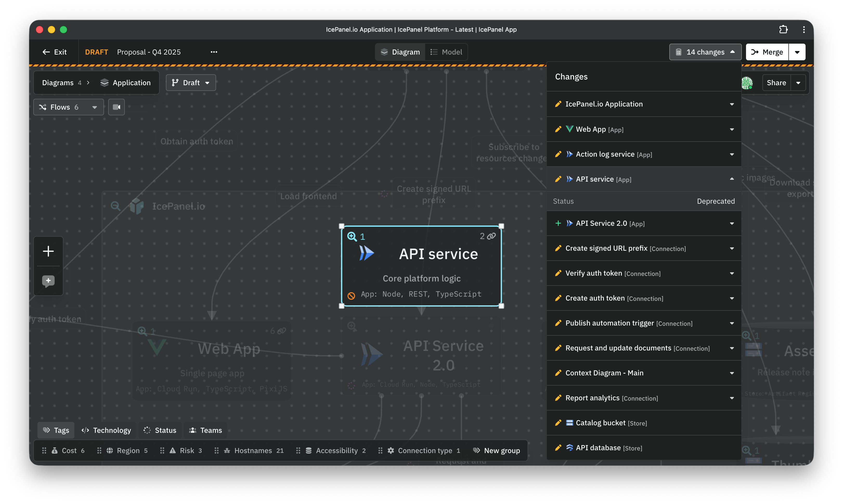The image size is (843, 504).
Task: Select the Technology tab
Action: 106,430
